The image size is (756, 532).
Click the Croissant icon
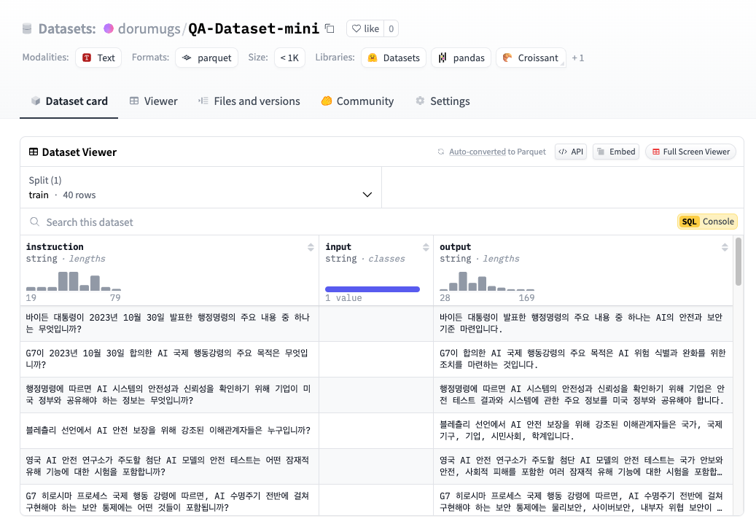pyautogui.click(x=507, y=58)
